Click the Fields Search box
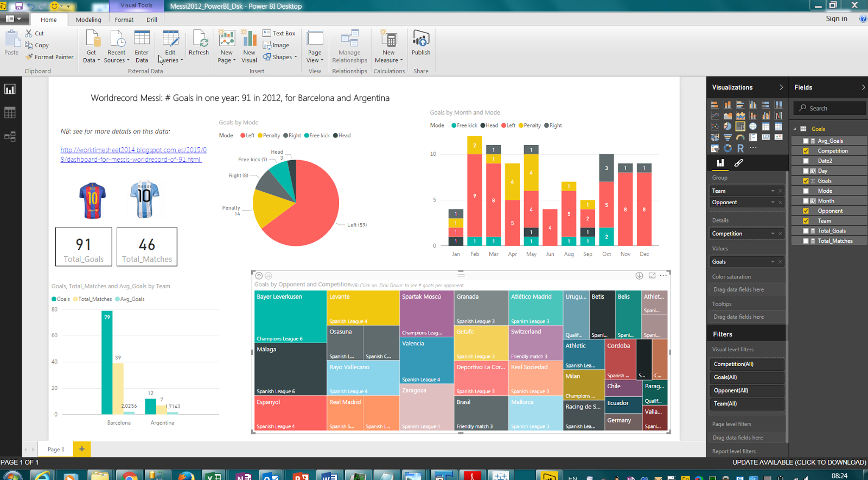The image size is (868, 480). pyautogui.click(x=829, y=108)
